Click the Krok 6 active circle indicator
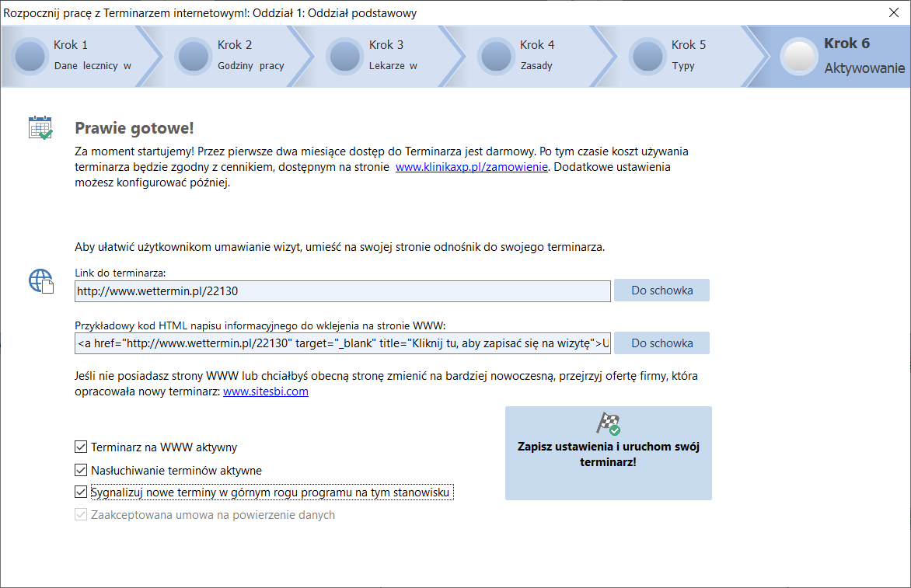Screen dimensions: 911x588 click(x=799, y=56)
